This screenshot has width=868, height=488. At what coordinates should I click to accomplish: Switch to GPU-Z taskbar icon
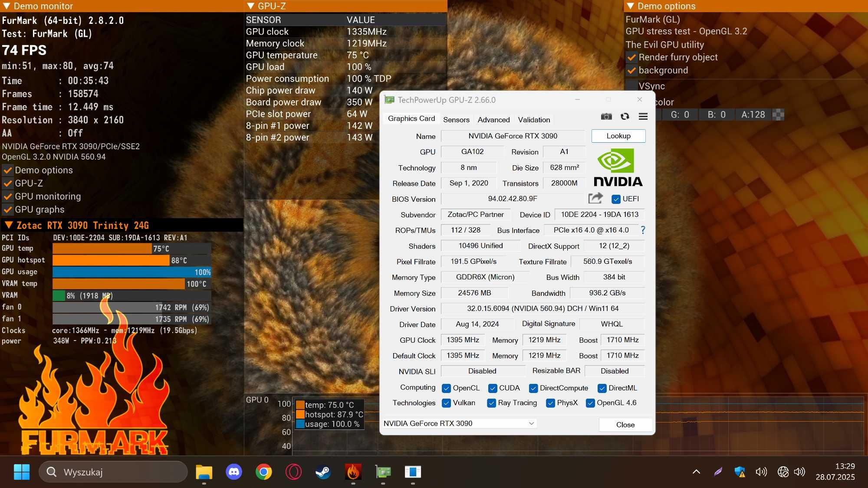pyautogui.click(x=383, y=472)
